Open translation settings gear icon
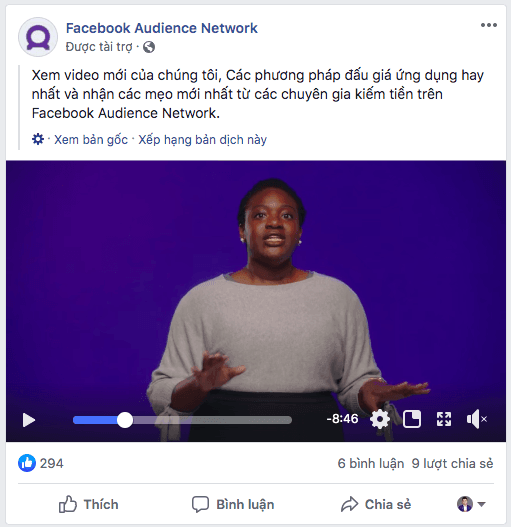 click(38, 139)
